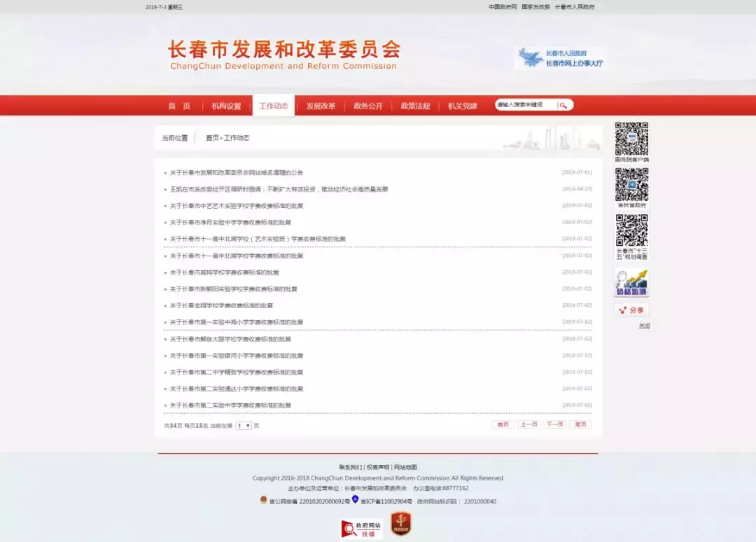
Task: Click the 国务院客户端 QR code
Action: pyautogui.click(x=631, y=139)
